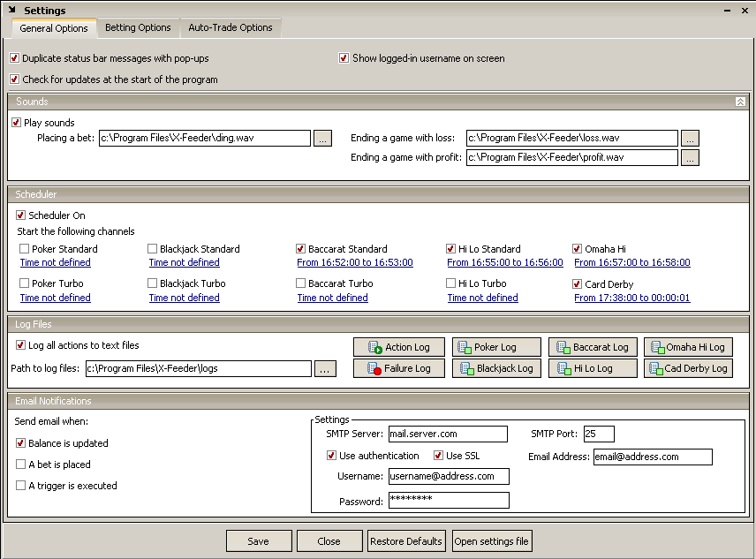This screenshot has width=756, height=559.
Task: Enable Hi Lo Turbo channel
Action: tap(450, 283)
